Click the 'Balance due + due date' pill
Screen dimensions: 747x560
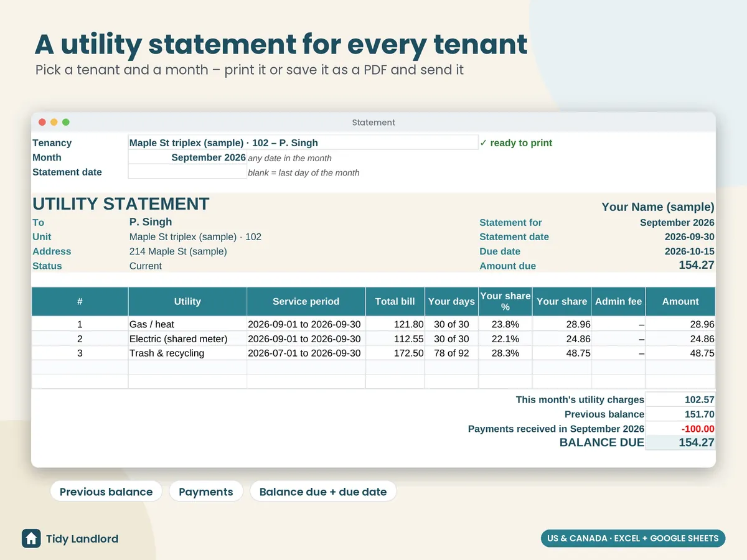click(x=323, y=492)
